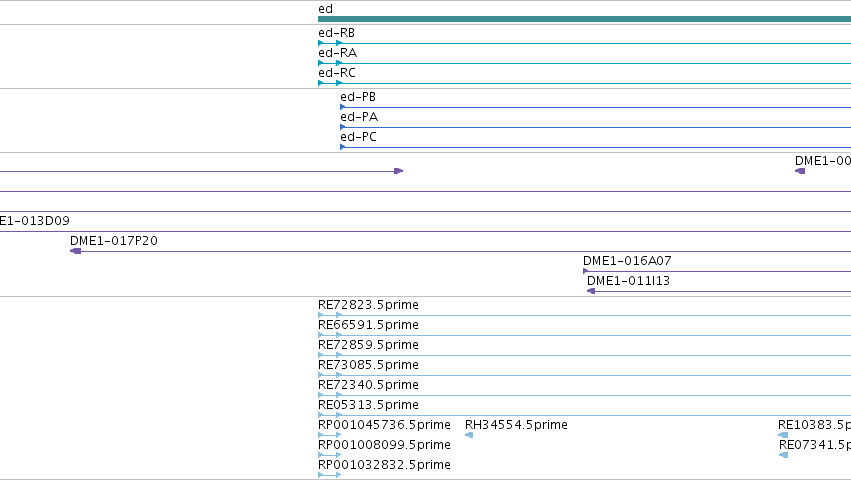
Task: Click the DME1-017P20 left arrowhead
Action: point(75,251)
